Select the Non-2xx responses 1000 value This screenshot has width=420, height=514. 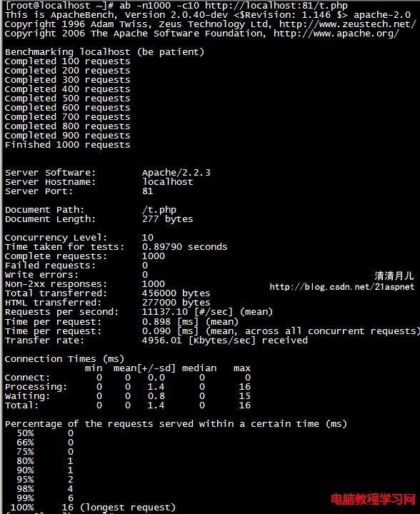coord(154,284)
